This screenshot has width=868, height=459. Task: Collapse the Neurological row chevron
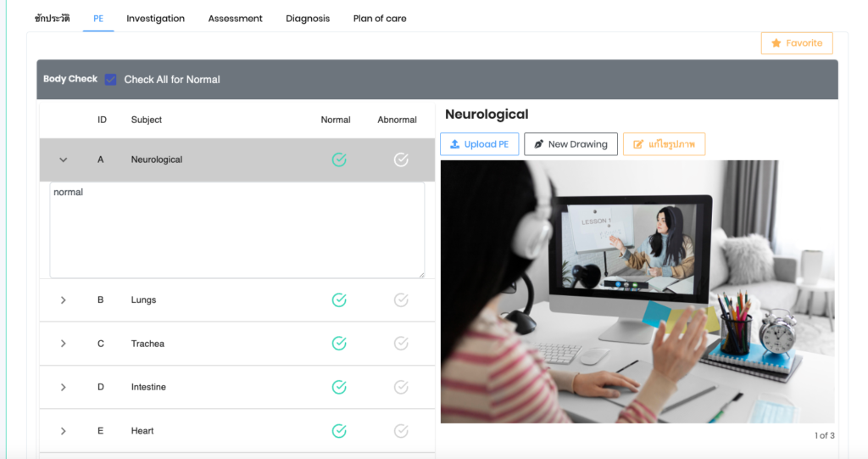click(x=63, y=160)
